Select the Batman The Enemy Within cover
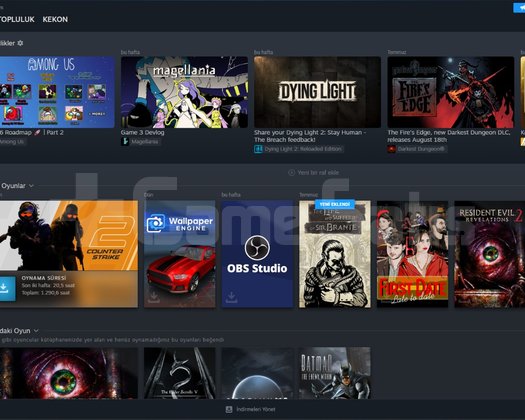 tap(335, 373)
